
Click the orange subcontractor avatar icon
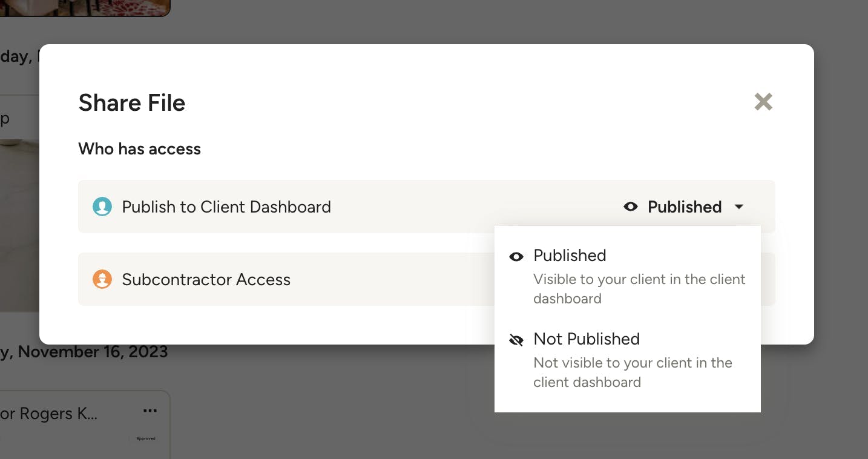pyautogui.click(x=102, y=280)
